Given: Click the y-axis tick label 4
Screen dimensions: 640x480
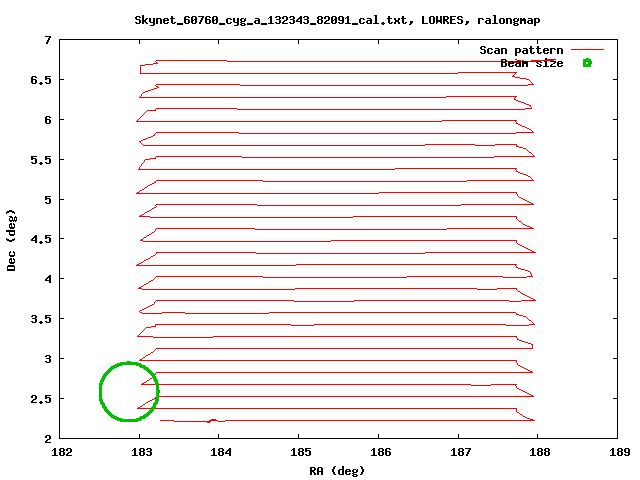Looking at the screenshot, I should 48,279.
